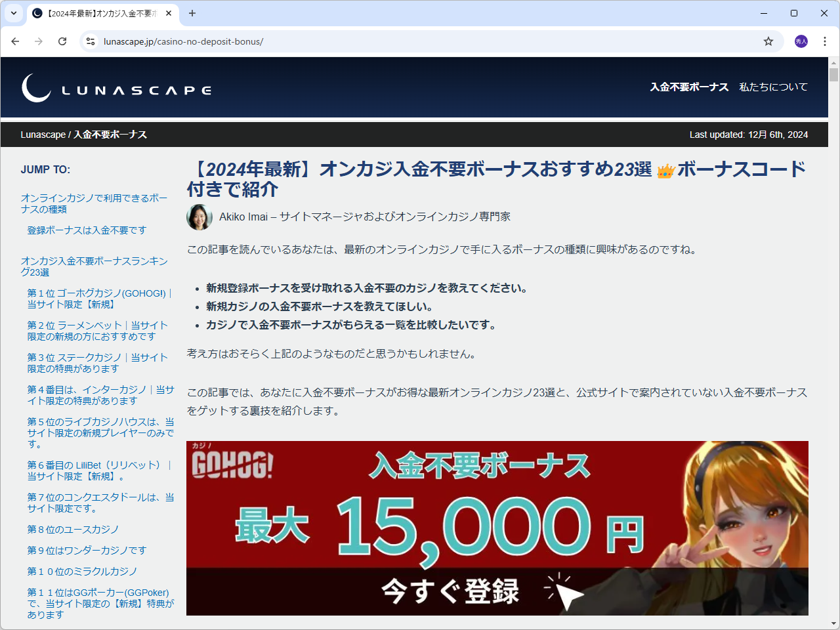Screen dimensions: 840x630
Task: Select 入金不要ボーナス in the top navigation
Action: [x=689, y=87]
